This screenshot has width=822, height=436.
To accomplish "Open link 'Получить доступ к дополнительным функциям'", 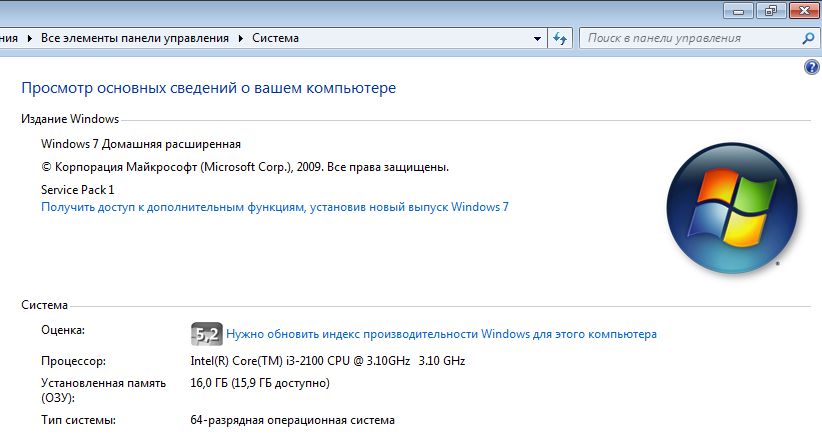I will point(275,207).
